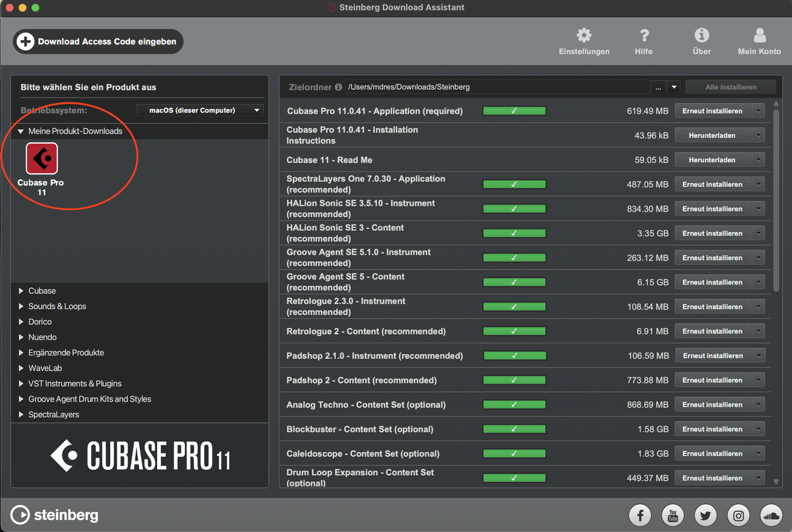Expand the Ergänzende Produkte category
Image resolution: width=792 pixels, height=532 pixels.
coord(21,353)
